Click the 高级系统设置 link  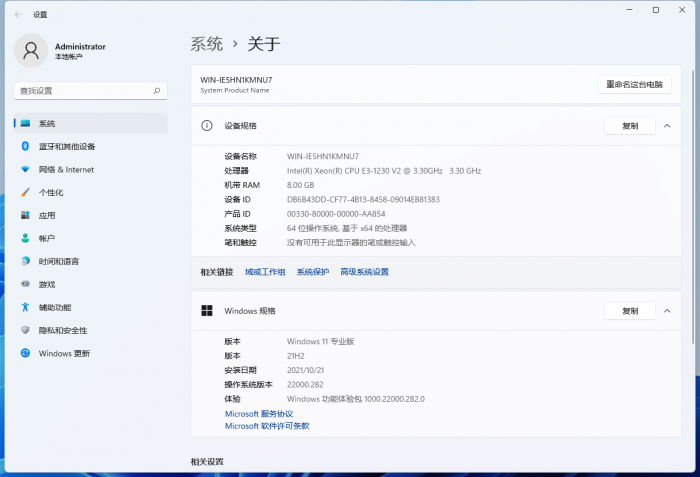pyautogui.click(x=364, y=272)
